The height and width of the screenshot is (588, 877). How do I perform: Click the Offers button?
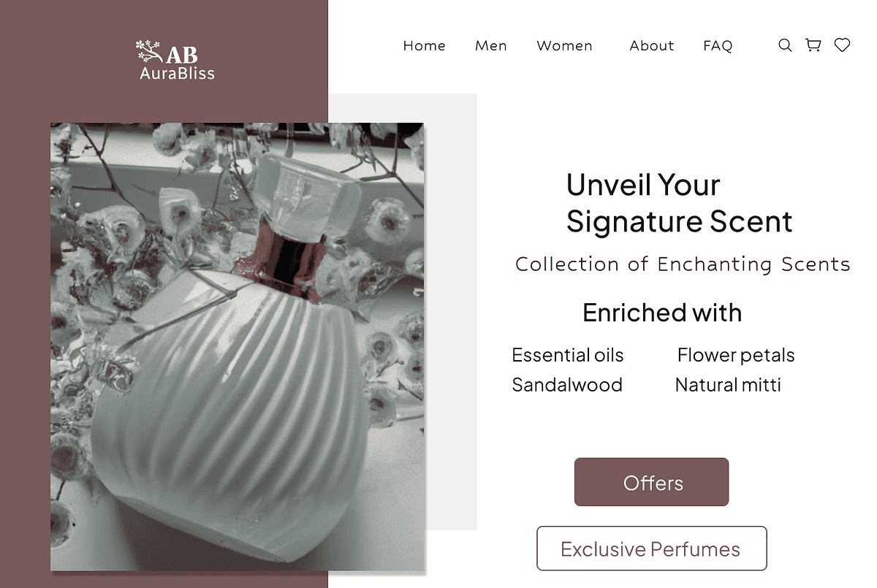click(x=651, y=482)
